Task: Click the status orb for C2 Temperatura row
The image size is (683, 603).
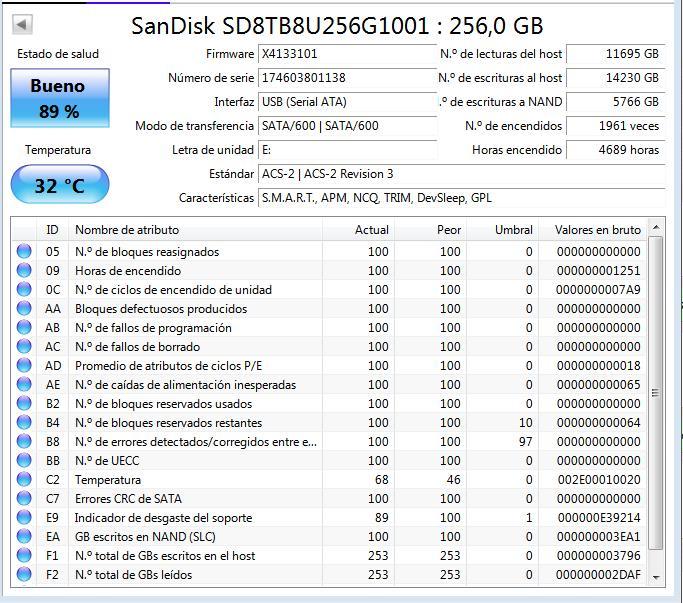Action: point(24,480)
